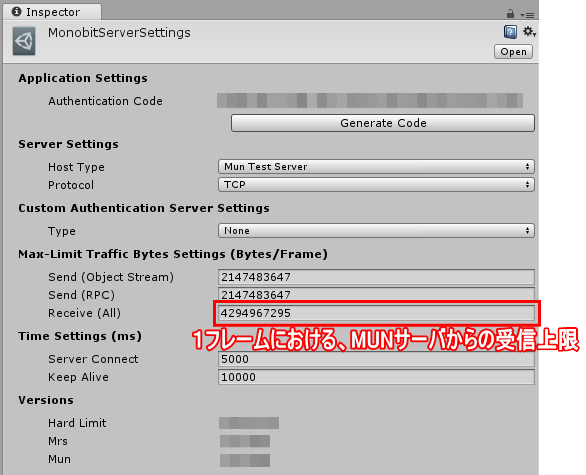Screen dimensions: 586x475
Task: Open the Inspector panel options menu
Action: [527, 15]
